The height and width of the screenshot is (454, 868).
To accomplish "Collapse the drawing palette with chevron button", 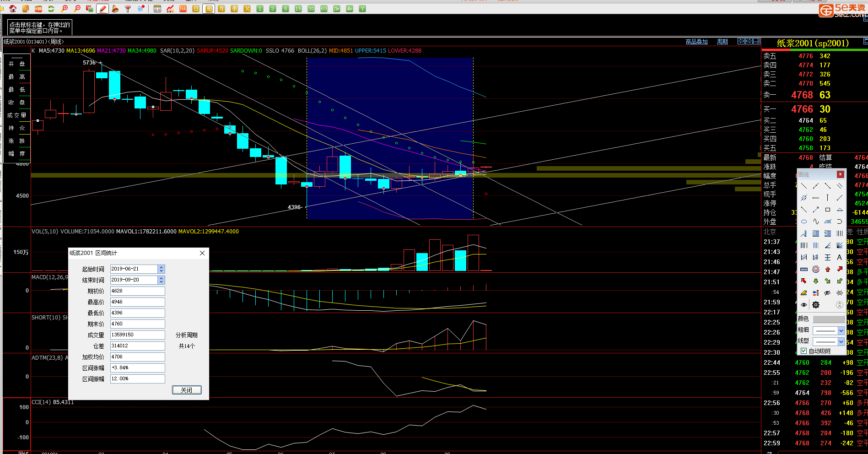I will 839,305.
